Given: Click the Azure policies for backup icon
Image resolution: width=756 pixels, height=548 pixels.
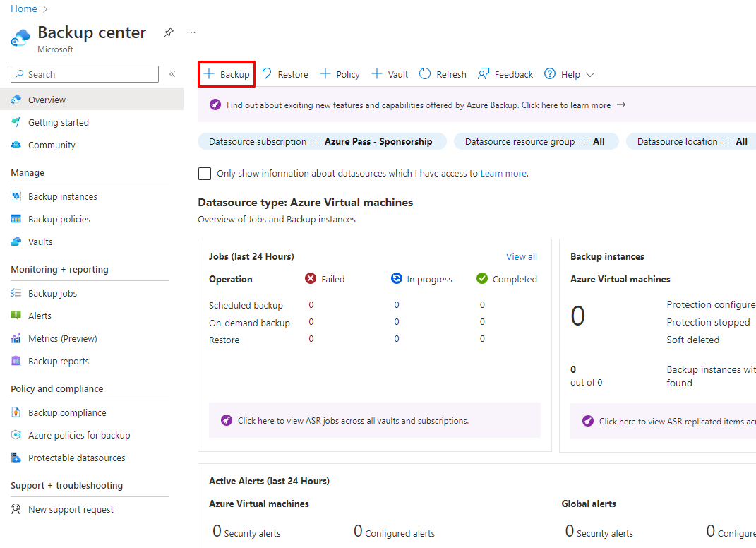Looking at the screenshot, I should pos(16,435).
